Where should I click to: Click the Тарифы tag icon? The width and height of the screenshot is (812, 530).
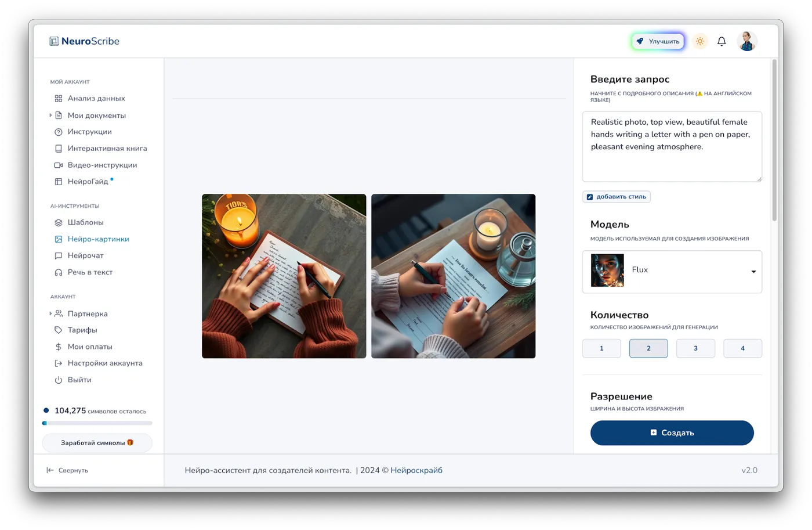pos(59,330)
